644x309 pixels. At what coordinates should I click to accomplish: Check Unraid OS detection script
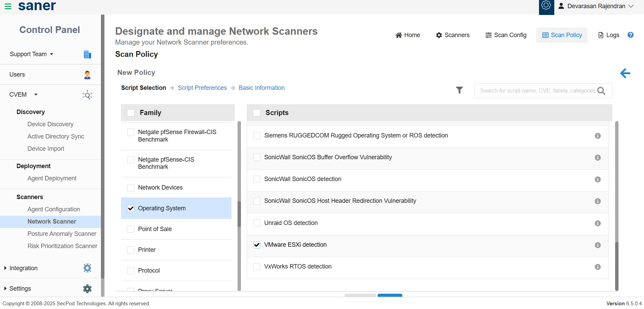click(x=257, y=223)
